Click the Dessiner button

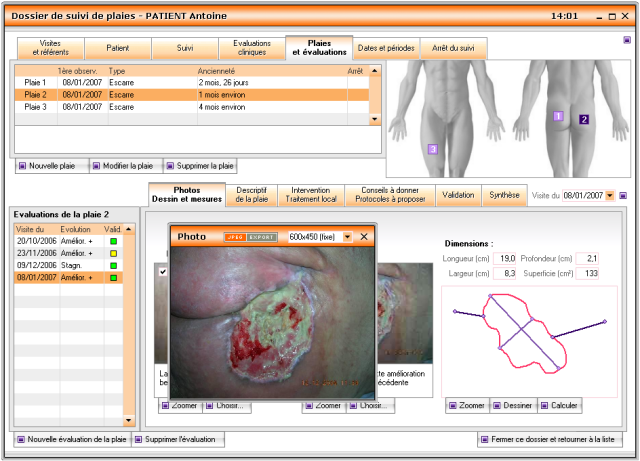tap(513, 406)
